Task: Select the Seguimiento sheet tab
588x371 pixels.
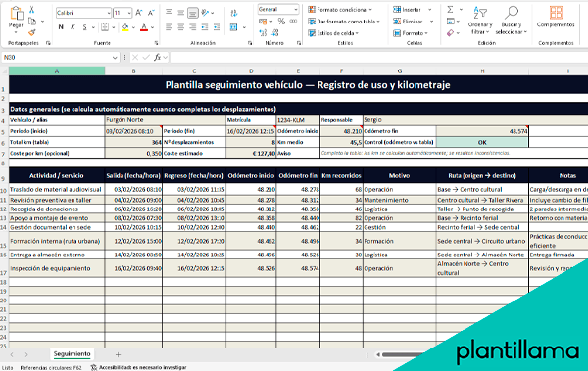Action: pyautogui.click(x=72, y=354)
